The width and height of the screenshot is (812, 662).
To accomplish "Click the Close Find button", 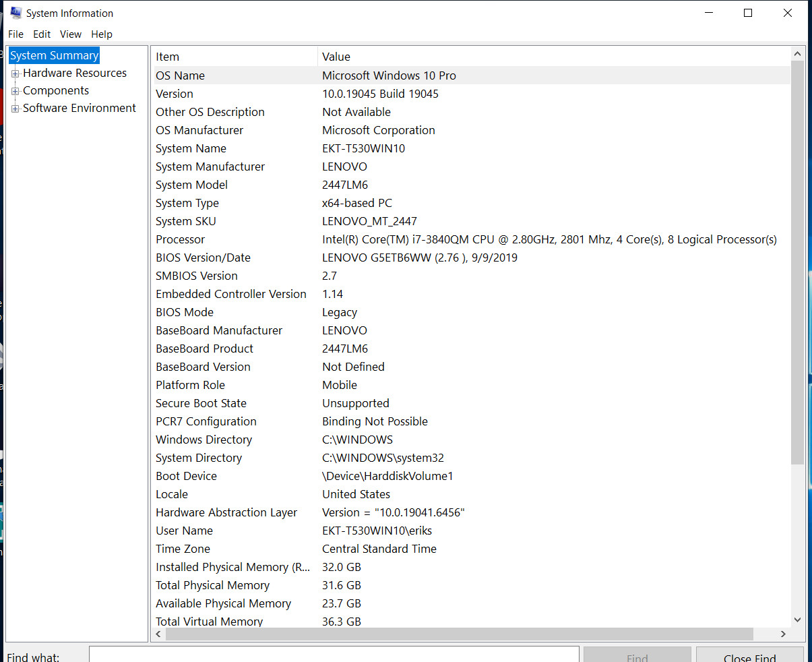I will coord(749,655).
